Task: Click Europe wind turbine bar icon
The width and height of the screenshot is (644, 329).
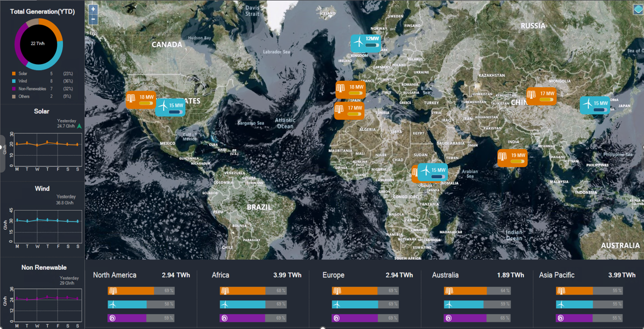Action: (x=337, y=304)
